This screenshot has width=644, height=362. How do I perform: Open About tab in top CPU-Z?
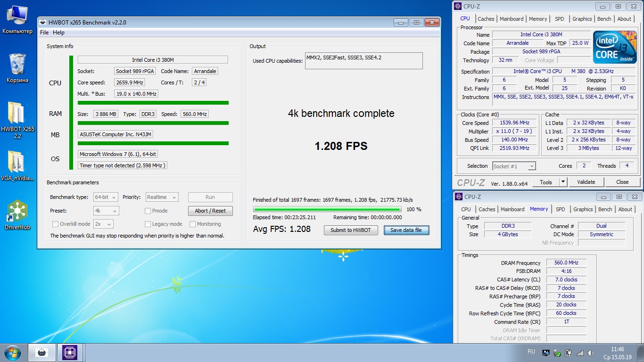tap(624, 19)
